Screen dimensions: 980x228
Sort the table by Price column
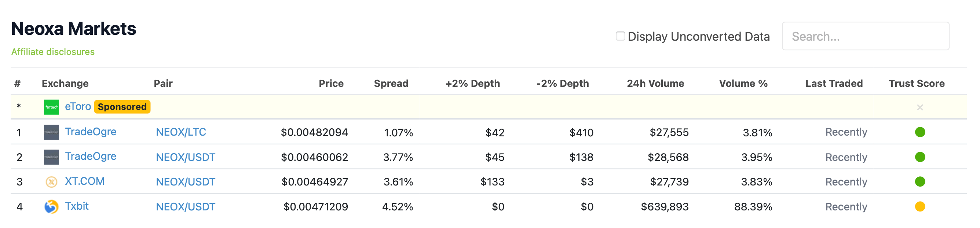click(330, 84)
